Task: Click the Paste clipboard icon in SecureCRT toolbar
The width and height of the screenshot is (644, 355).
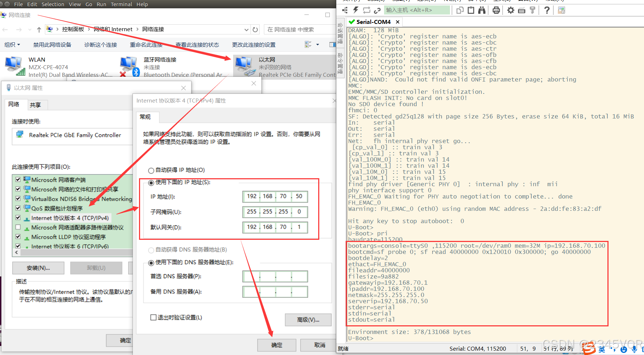Action: (471, 10)
